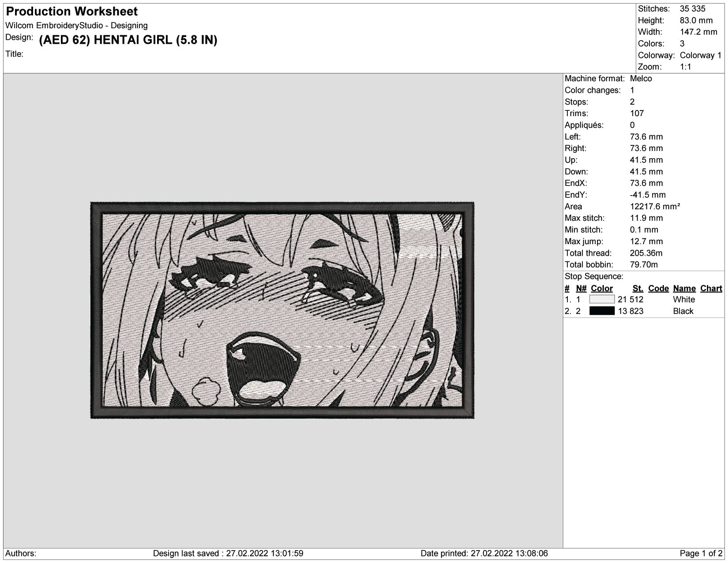Click the 'Color changes:' label

pos(593,90)
